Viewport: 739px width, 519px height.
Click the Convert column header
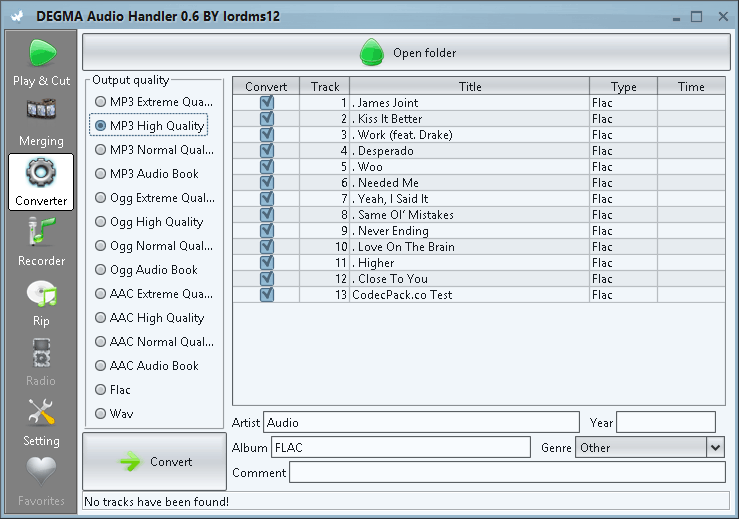click(266, 86)
